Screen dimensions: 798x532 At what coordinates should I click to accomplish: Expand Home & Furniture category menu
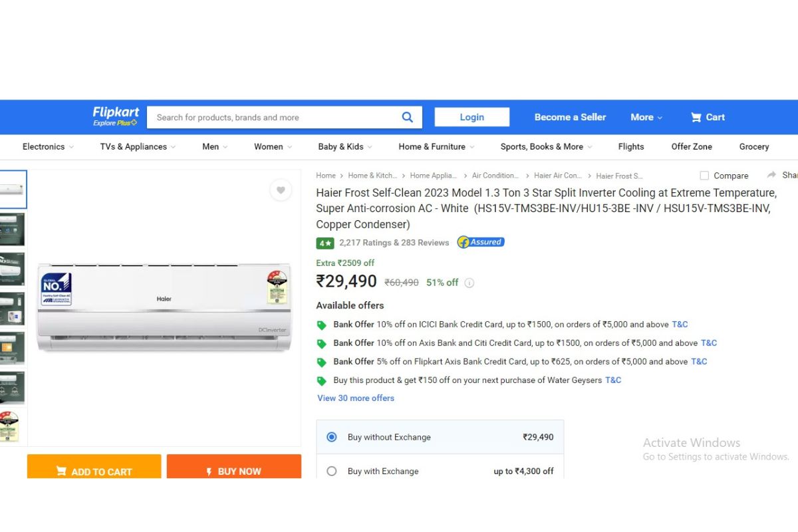pyautogui.click(x=436, y=146)
